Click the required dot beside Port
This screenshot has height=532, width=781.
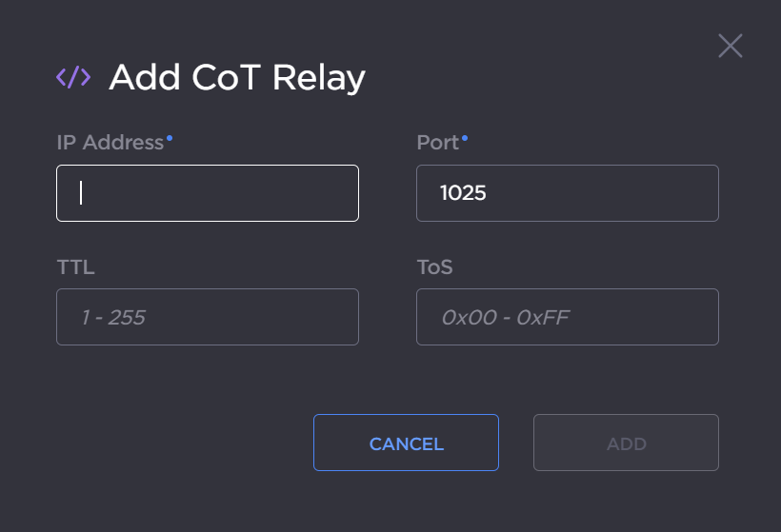click(x=465, y=138)
